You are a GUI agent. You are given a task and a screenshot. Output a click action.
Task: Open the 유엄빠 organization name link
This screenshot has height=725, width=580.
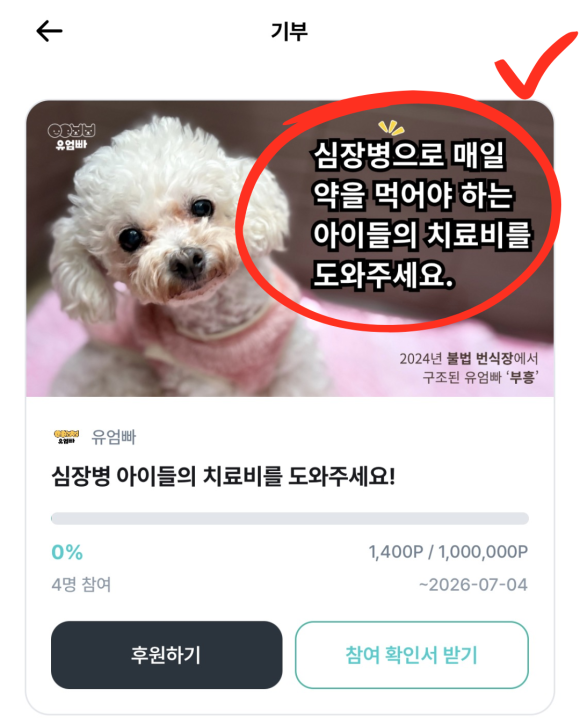tap(114, 437)
